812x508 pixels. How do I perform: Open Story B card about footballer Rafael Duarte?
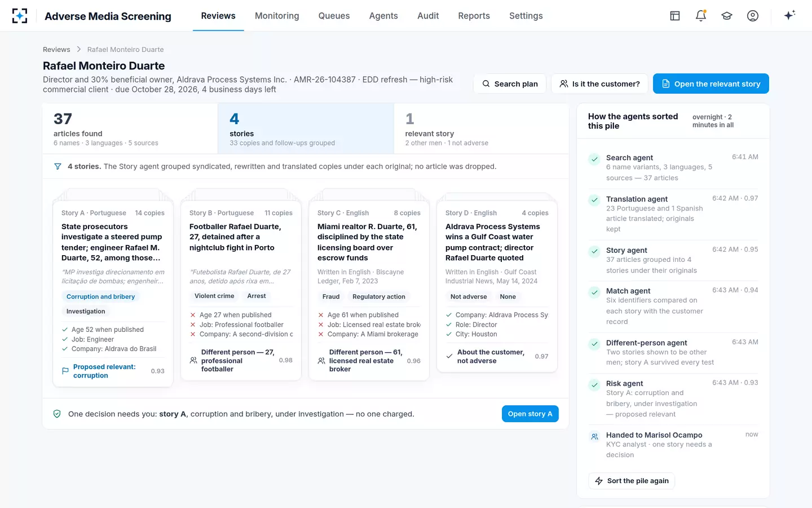click(241, 290)
